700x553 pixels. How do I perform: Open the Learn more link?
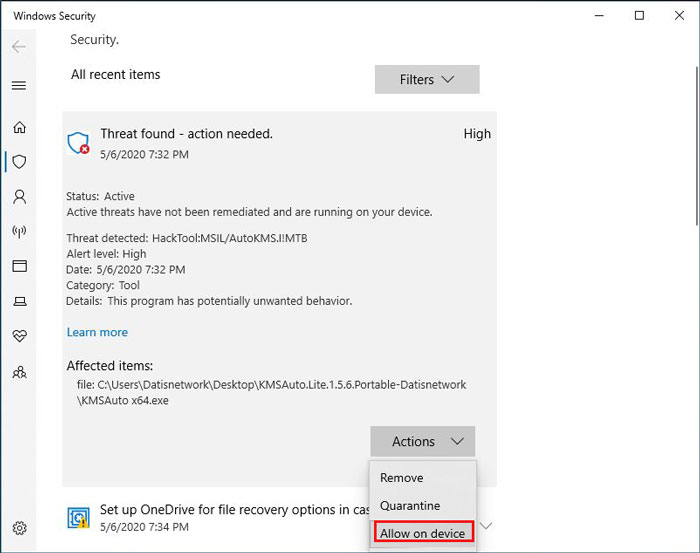tap(97, 332)
